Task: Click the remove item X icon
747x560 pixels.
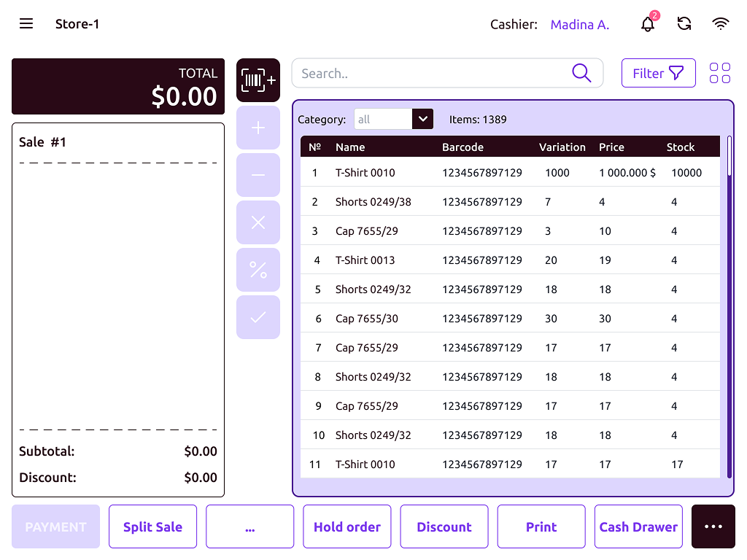Action: [258, 222]
